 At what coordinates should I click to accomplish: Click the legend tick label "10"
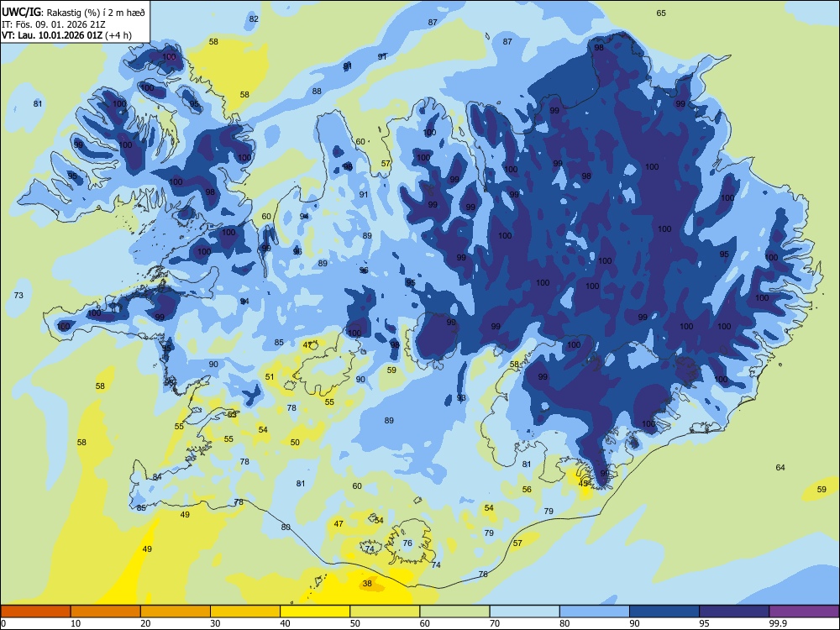76,623
